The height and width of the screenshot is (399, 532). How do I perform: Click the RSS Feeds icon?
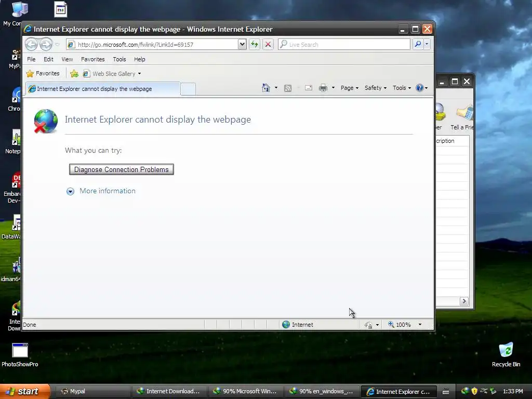288,88
